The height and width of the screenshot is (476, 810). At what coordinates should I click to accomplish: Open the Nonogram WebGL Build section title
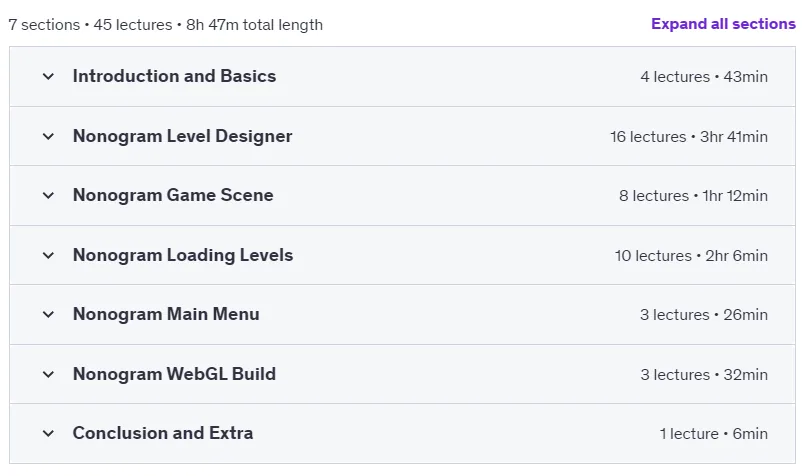[x=175, y=374]
